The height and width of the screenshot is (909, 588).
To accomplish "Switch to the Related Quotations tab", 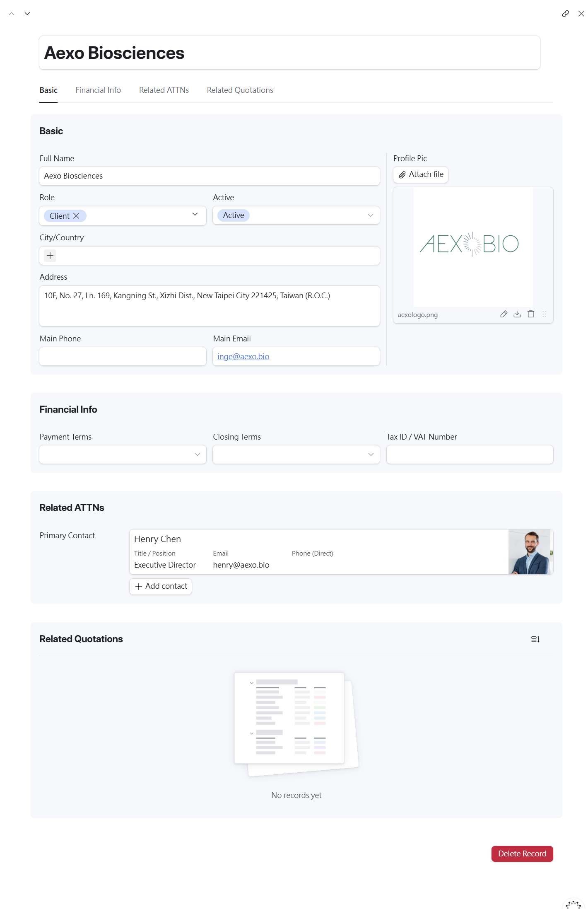I will (x=240, y=90).
